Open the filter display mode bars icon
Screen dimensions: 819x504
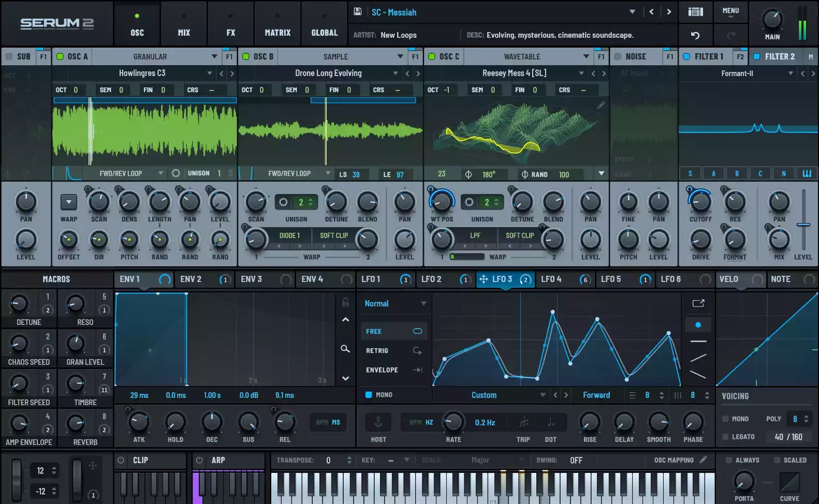click(x=807, y=174)
